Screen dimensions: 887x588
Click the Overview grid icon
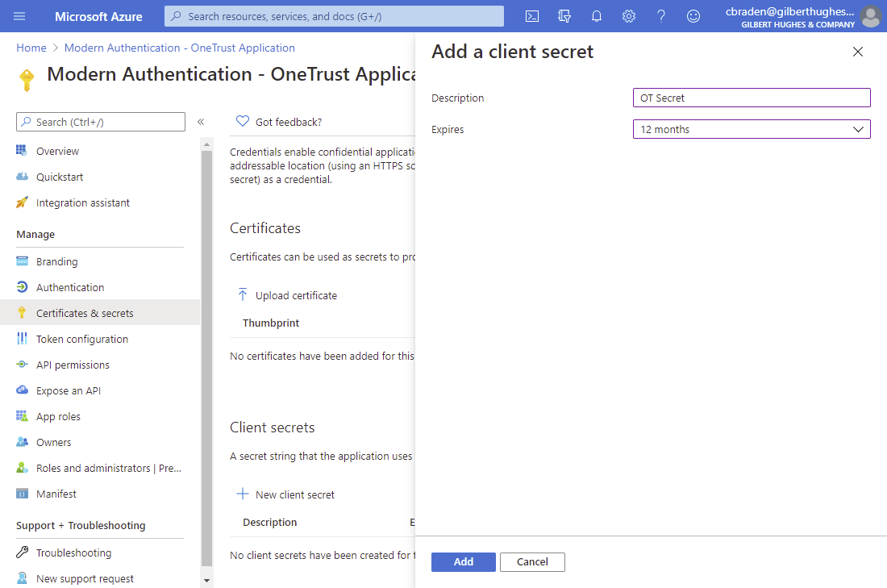pos(22,151)
